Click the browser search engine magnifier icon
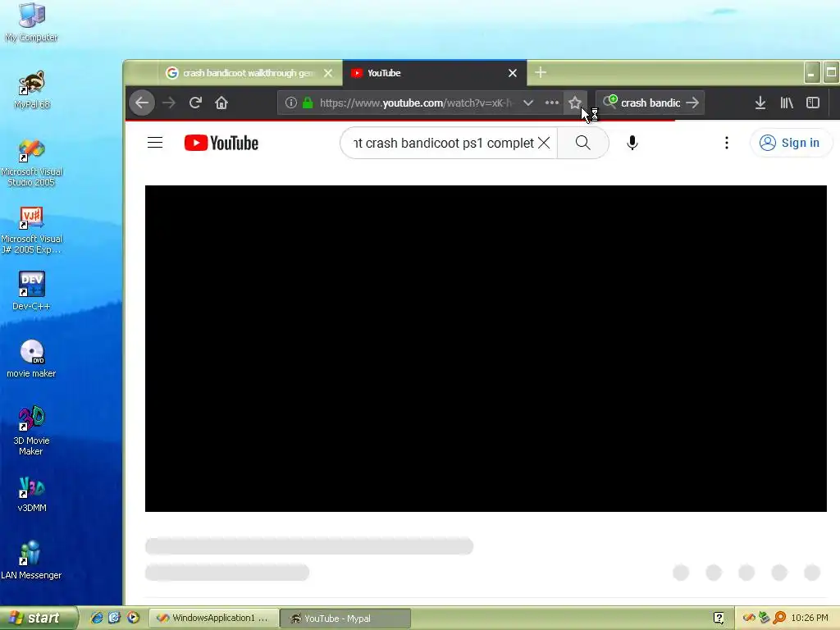 (610, 102)
